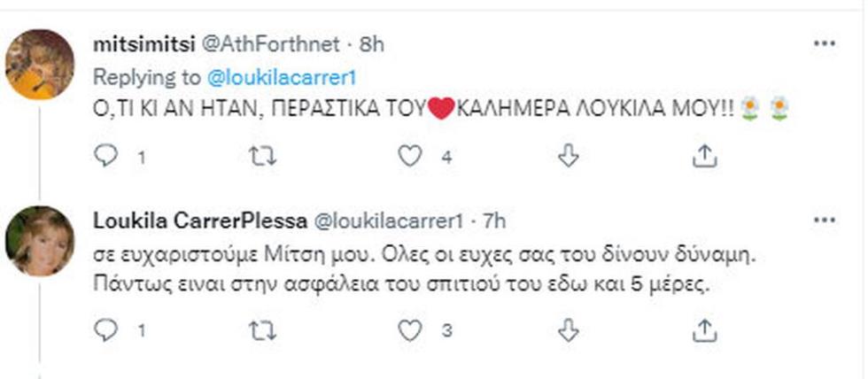Open the @AthForthnet handle

coord(269,45)
